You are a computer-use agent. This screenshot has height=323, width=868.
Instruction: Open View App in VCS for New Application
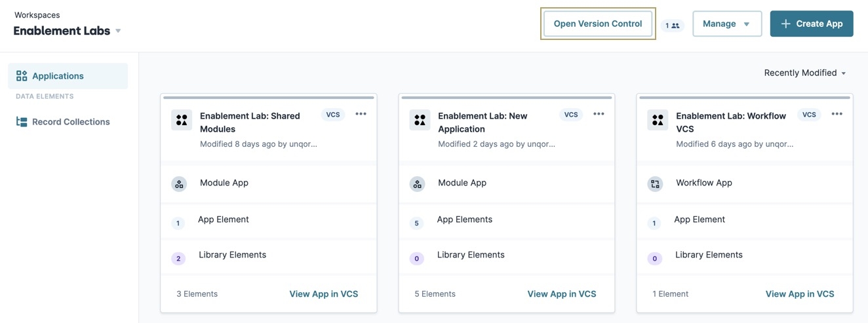(562, 294)
